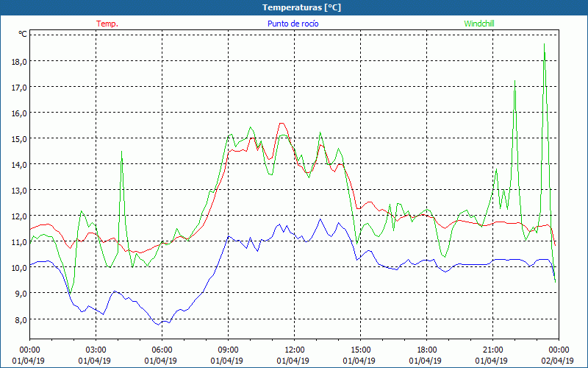Click the 11,0 y-axis value
The image size is (588, 368).
19,242
